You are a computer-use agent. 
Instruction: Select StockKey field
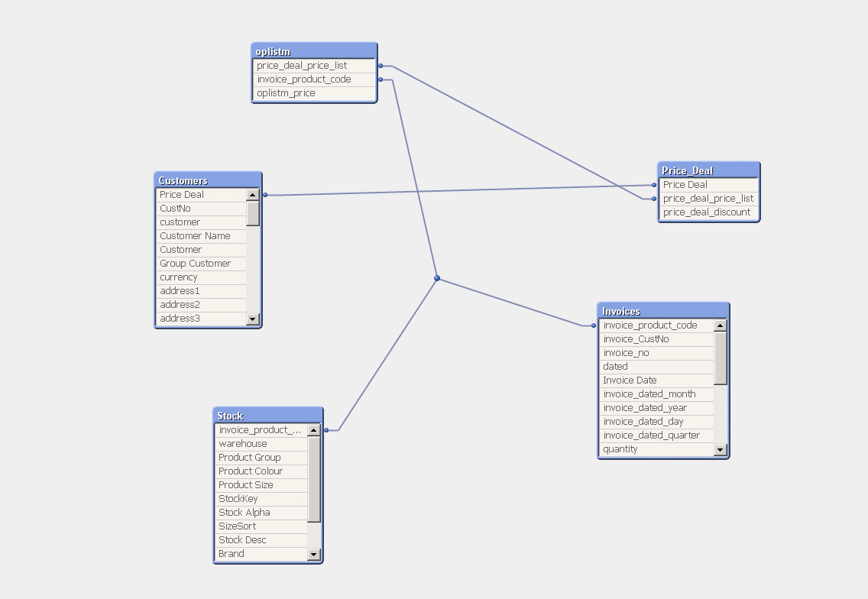(261, 499)
